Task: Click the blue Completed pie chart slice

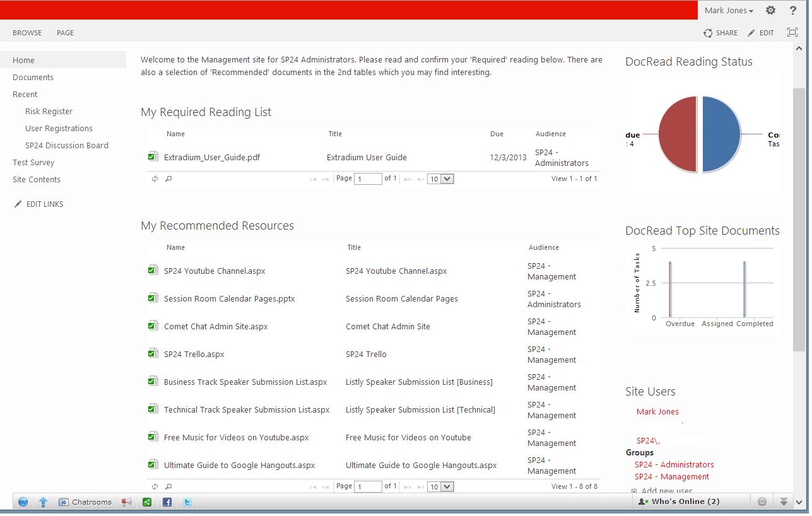Action: [x=721, y=134]
